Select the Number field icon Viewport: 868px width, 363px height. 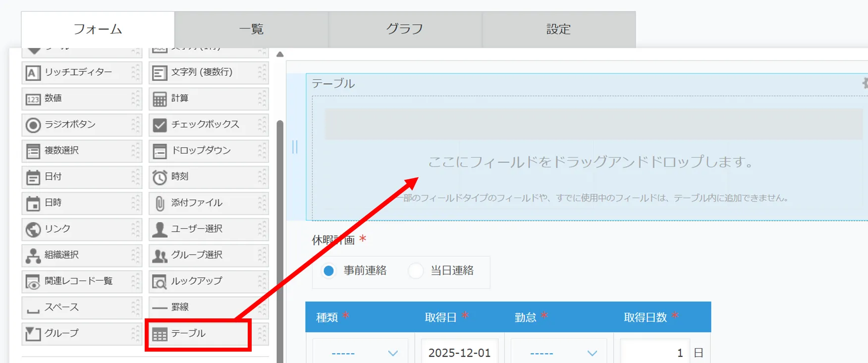(x=33, y=99)
